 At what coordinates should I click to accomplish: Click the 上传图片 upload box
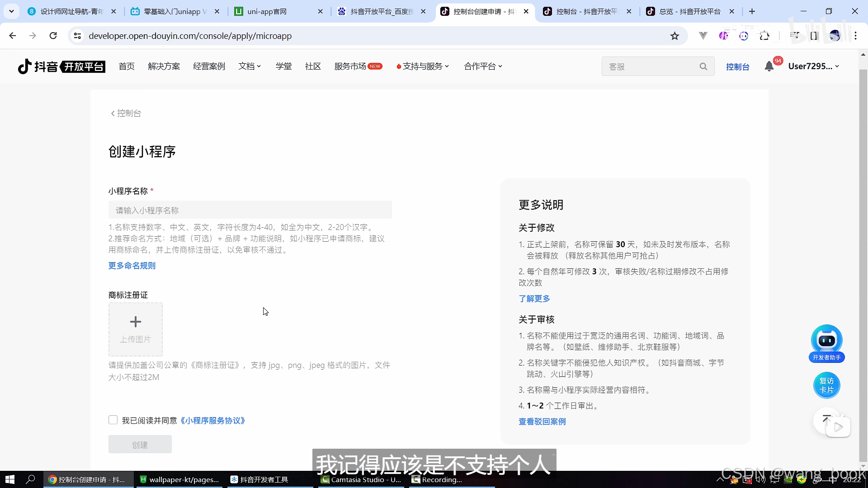[136, 329]
